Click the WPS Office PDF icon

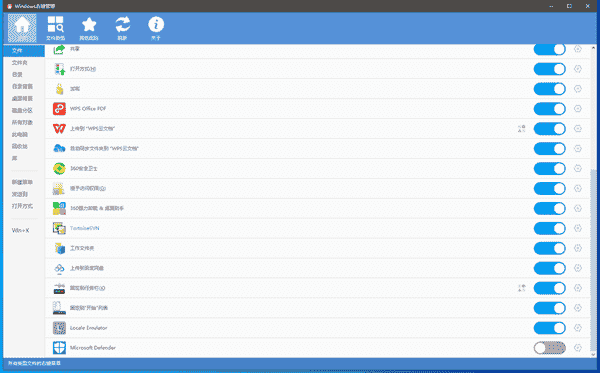pyautogui.click(x=59, y=109)
